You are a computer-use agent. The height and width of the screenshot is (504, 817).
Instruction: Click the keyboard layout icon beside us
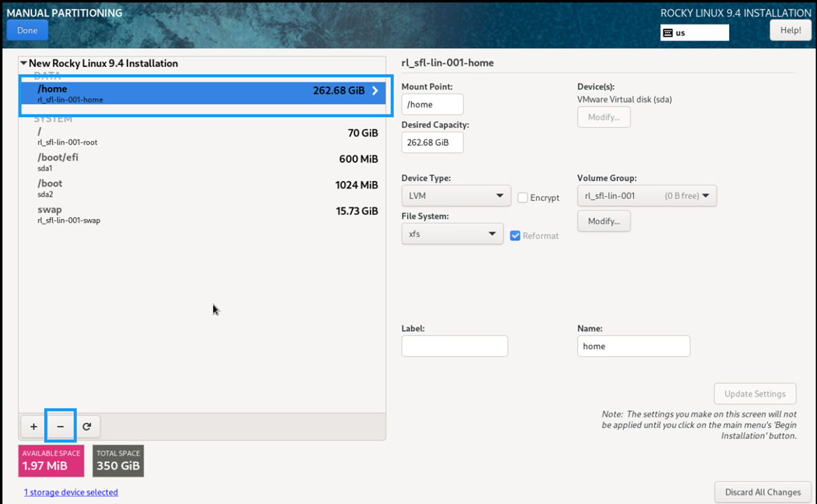(x=668, y=33)
